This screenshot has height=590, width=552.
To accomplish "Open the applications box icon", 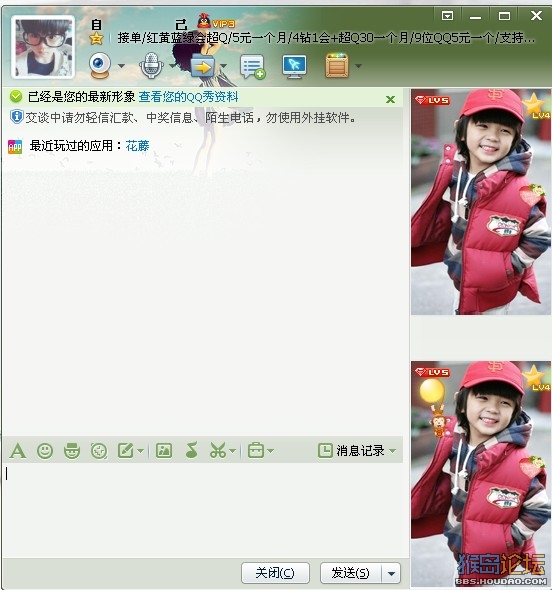I will pyautogui.click(x=337, y=65).
